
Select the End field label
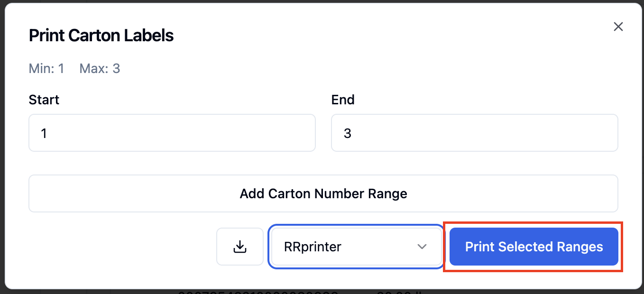point(343,100)
